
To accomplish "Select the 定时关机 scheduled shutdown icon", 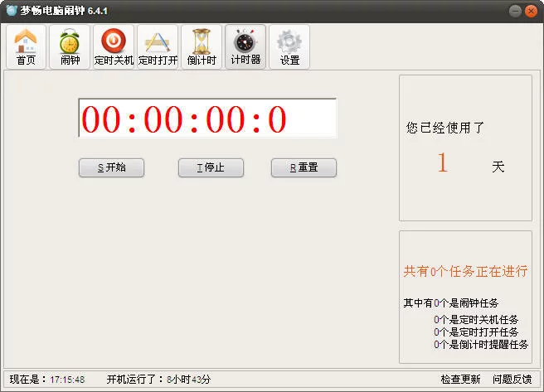I will 114,46.
